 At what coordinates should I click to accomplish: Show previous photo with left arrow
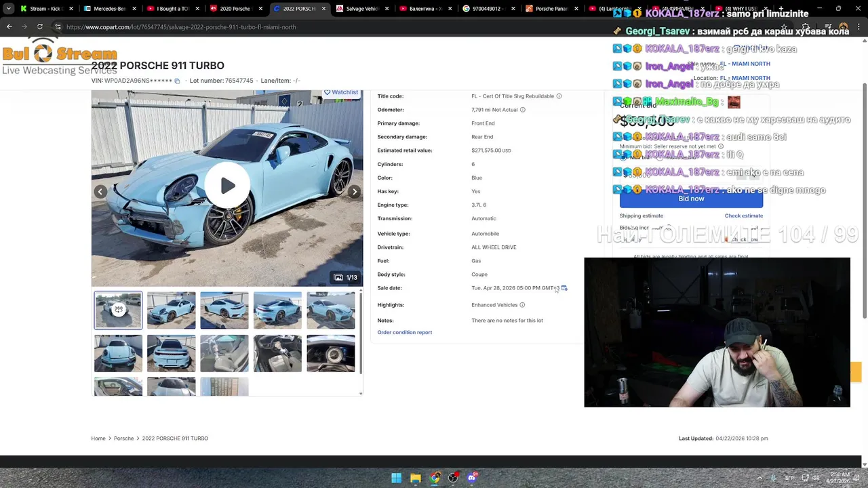100,192
